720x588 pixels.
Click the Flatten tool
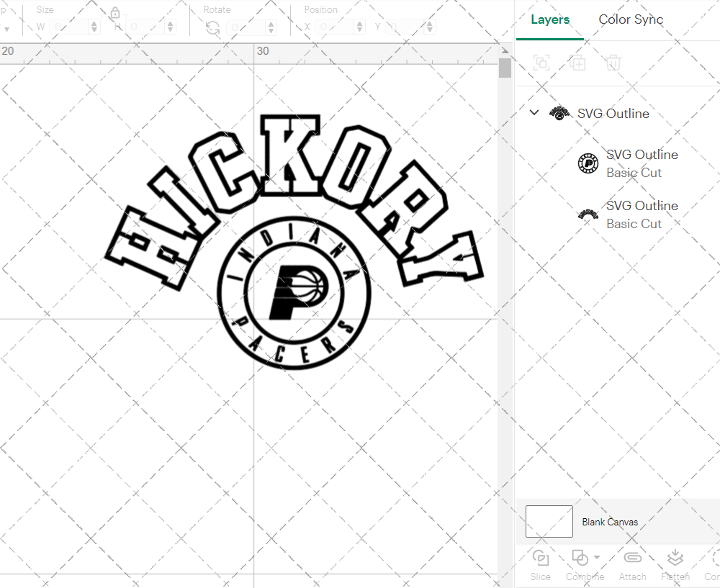tap(675, 564)
